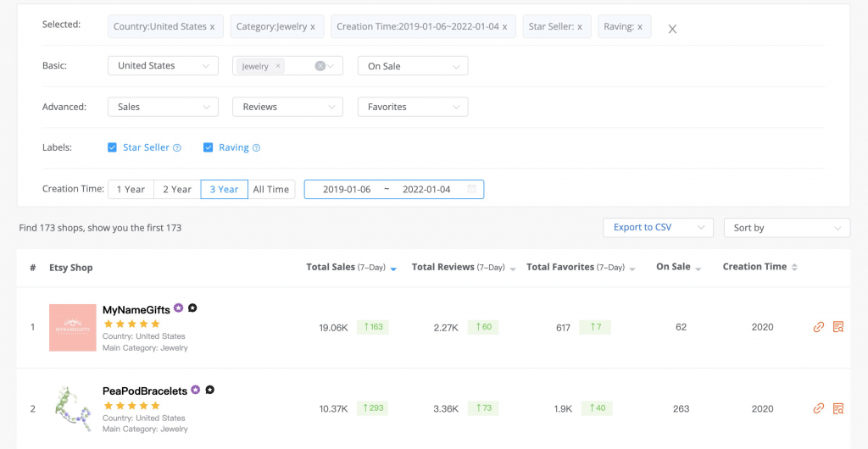The image size is (868, 449).
Task: Remove Country:United States filter tag
Action: point(212,27)
